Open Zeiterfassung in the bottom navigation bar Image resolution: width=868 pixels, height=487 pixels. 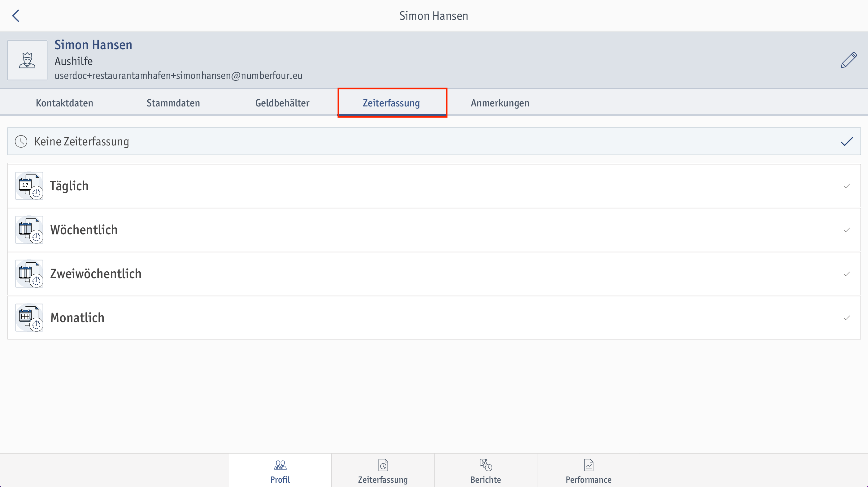pyautogui.click(x=383, y=471)
